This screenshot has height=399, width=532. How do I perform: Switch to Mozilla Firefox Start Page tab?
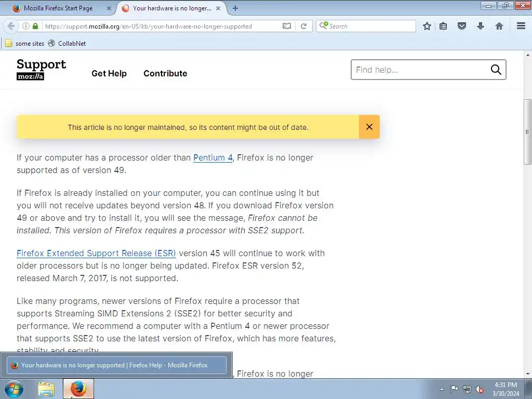[x=58, y=8]
